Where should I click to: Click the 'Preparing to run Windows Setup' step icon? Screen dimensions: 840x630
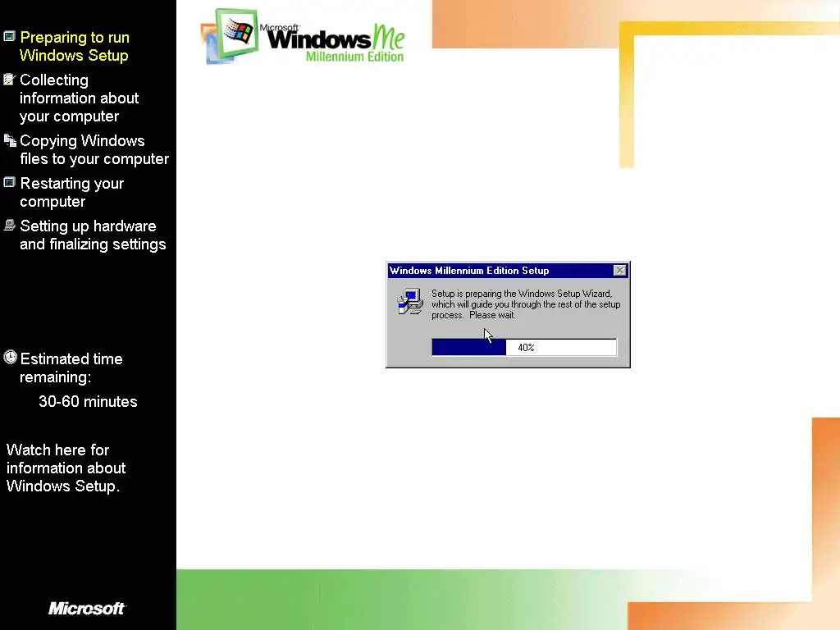(9, 36)
